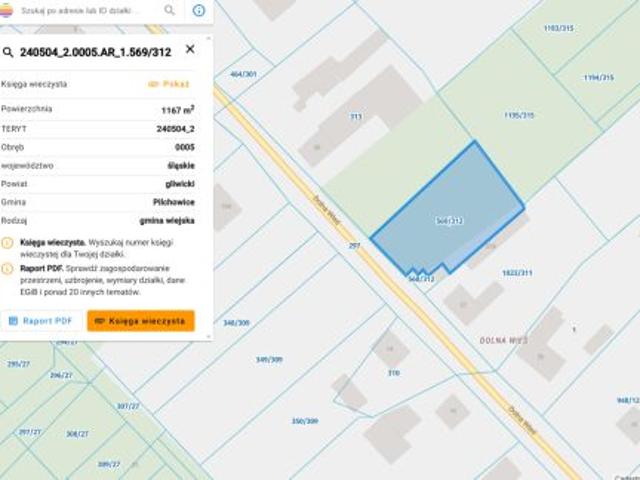Click the info icon next to the Raport PDF hint

[x=7, y=269]
